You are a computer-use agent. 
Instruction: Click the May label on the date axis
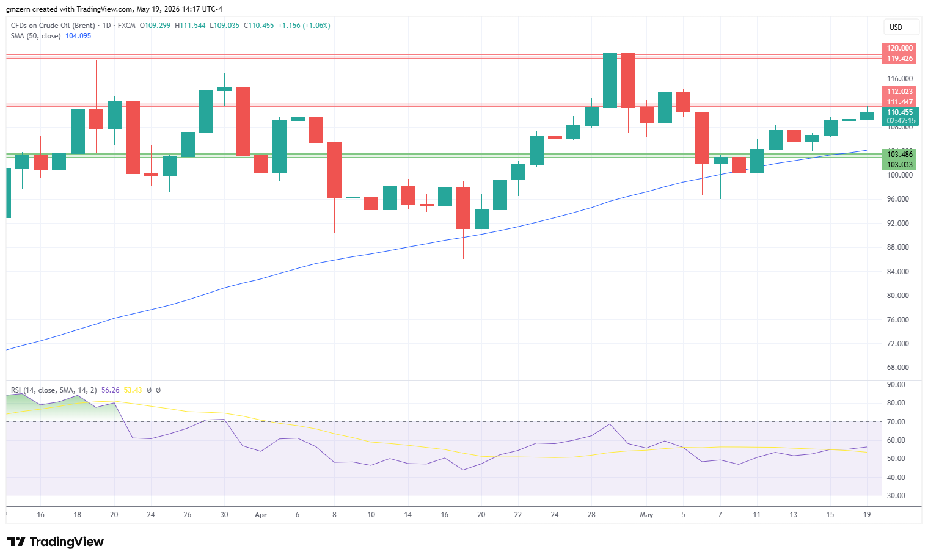646,515
